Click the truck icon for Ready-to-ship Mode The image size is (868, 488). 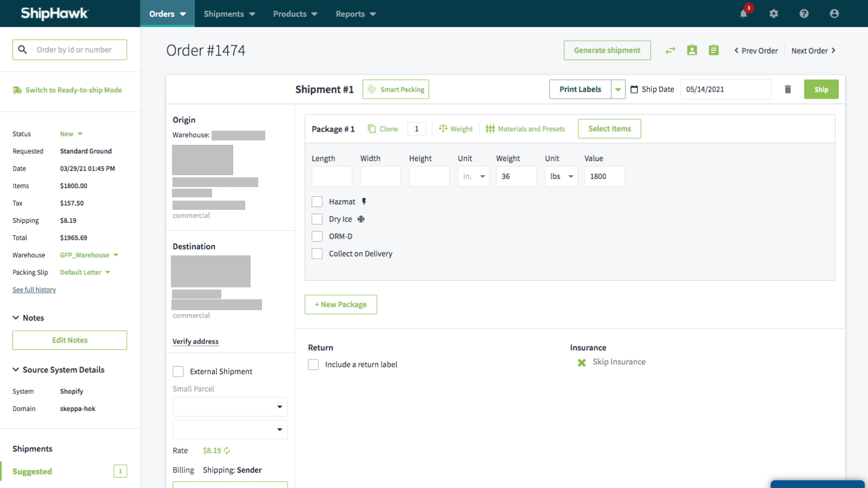click(x=17, y=91)
